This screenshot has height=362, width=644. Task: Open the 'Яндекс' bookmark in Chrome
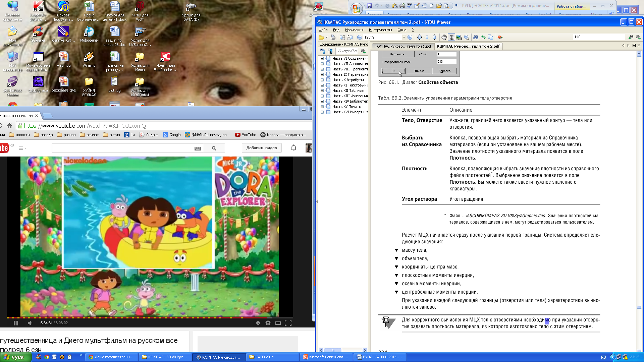pyautogui.click(x=149, y=135)
